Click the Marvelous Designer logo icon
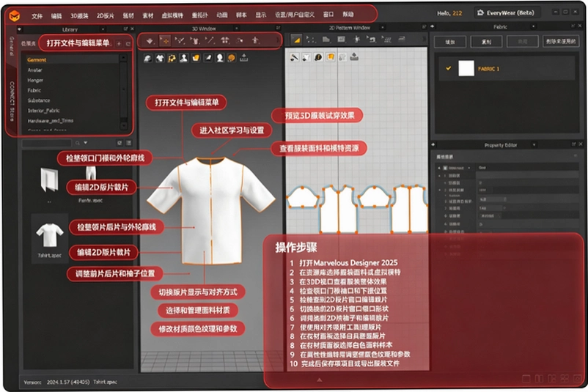The height and width of the screenshot is (392, 588). [14, 16]
